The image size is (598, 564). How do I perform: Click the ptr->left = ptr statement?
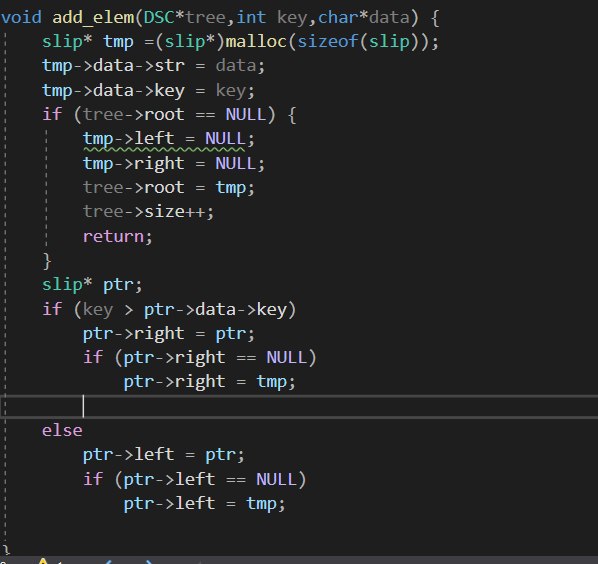point(164,455)
